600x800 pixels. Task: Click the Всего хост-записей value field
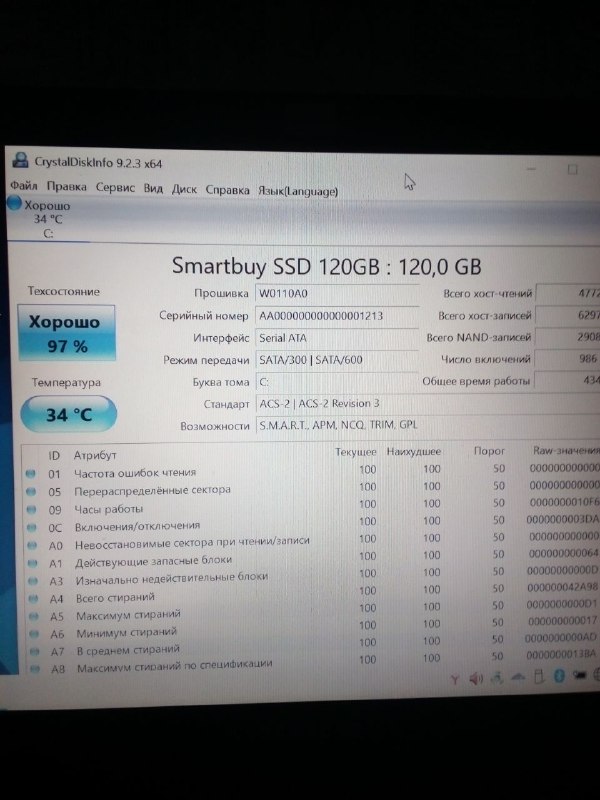coord(567,315)
